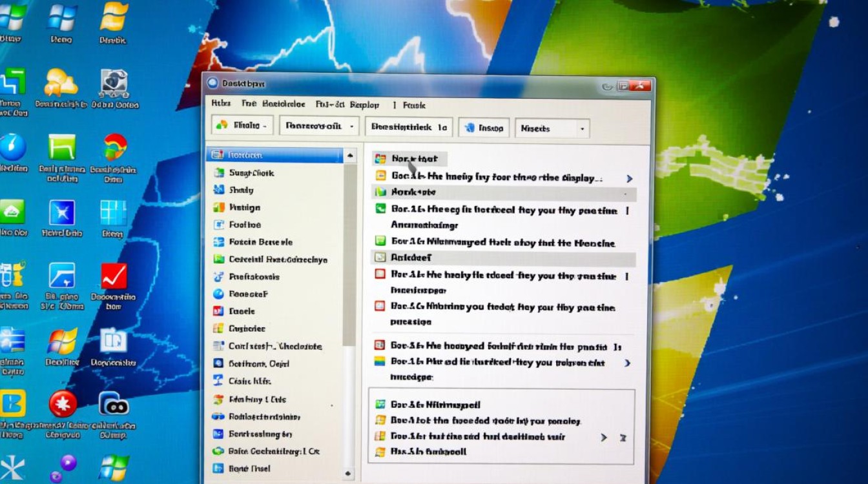868x484 pixels.
Task: Open the yellow cloud weather desktop icon
Action: click(61, 83)
